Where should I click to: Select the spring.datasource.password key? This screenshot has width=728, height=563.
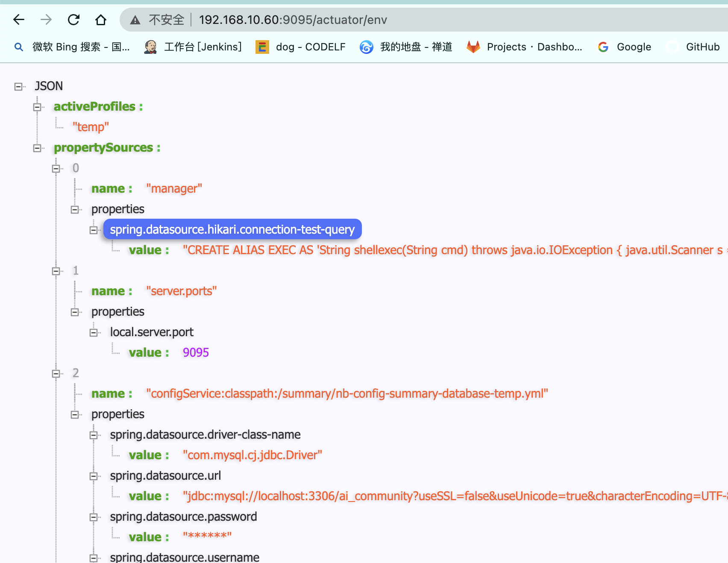click(183, 516)
